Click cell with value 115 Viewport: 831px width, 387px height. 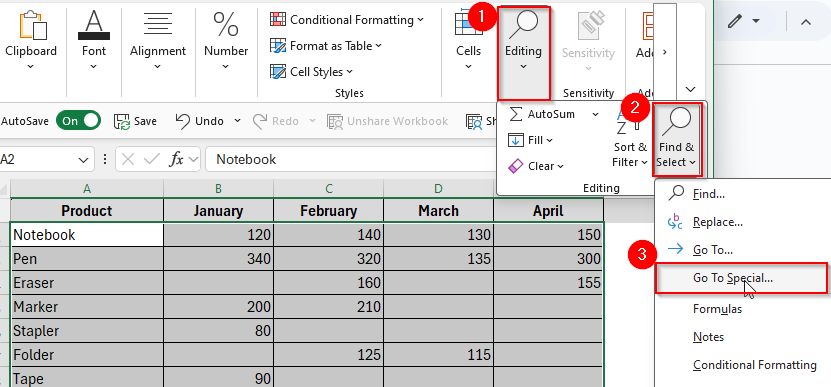coord(438,355)
